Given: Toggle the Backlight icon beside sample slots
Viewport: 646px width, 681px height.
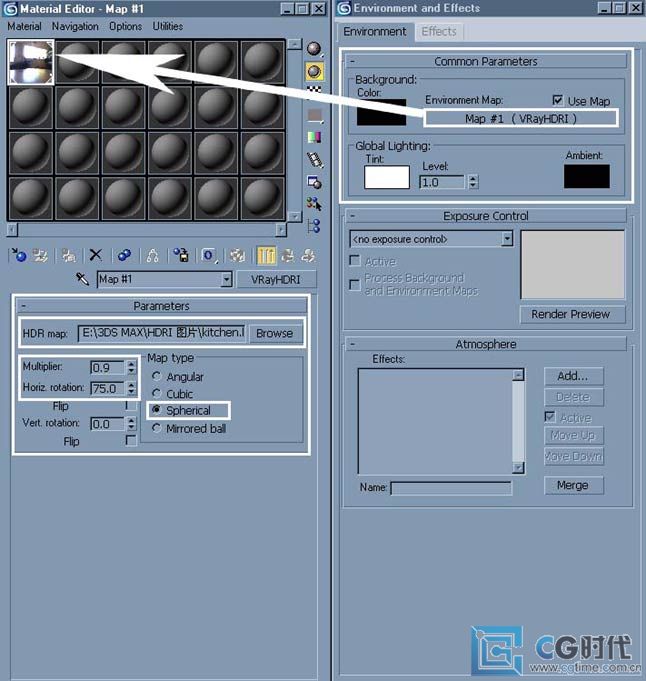Looking at the screenshot, I should [x=314, y=71].
